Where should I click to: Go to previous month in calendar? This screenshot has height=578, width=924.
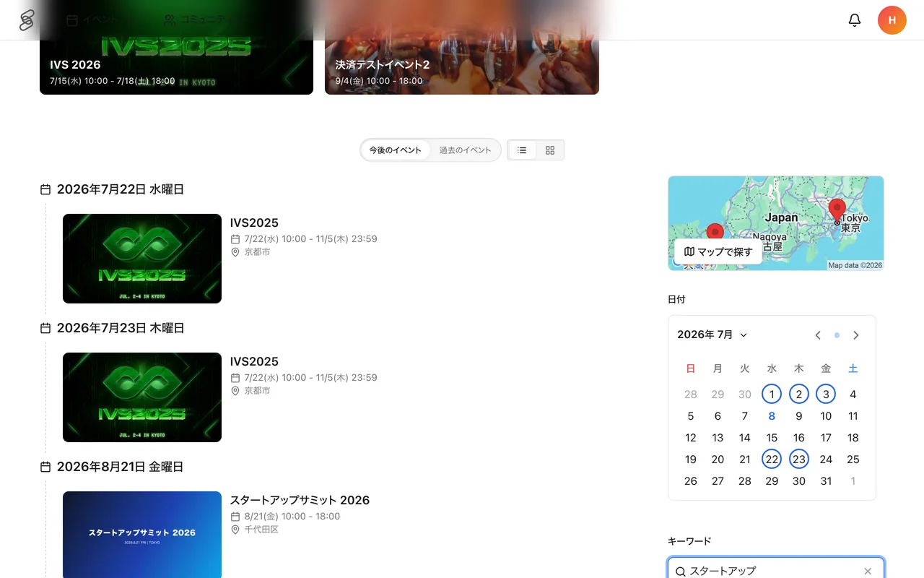[x=818, y=335]
